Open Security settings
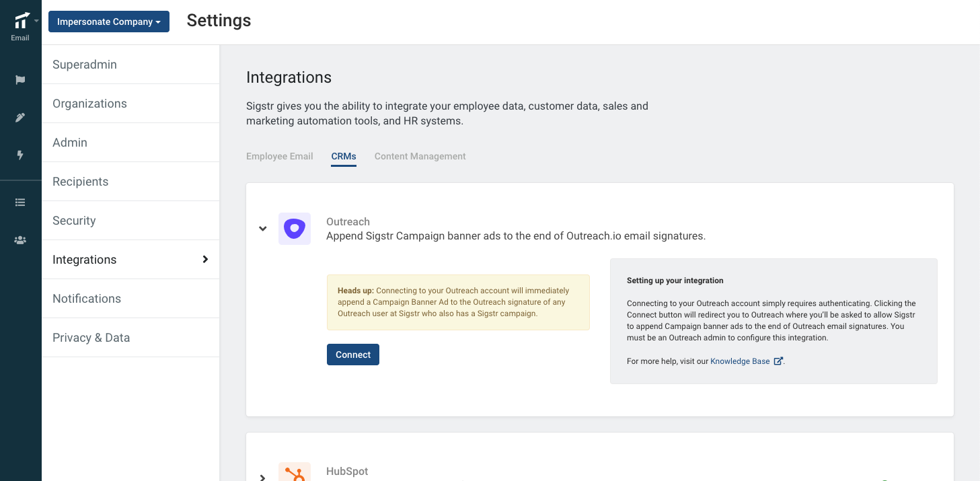The image size is (980, 481). pyautogui.click(x=130, y=221)
